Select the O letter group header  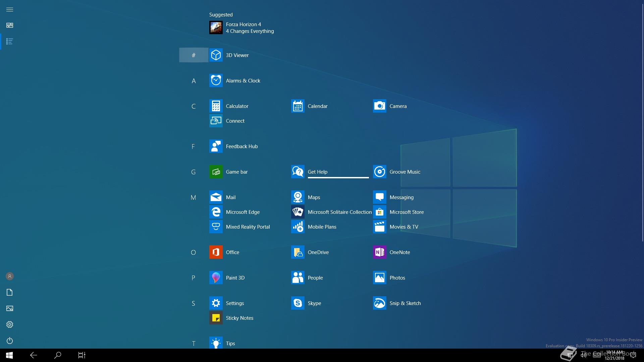point(194,252)
